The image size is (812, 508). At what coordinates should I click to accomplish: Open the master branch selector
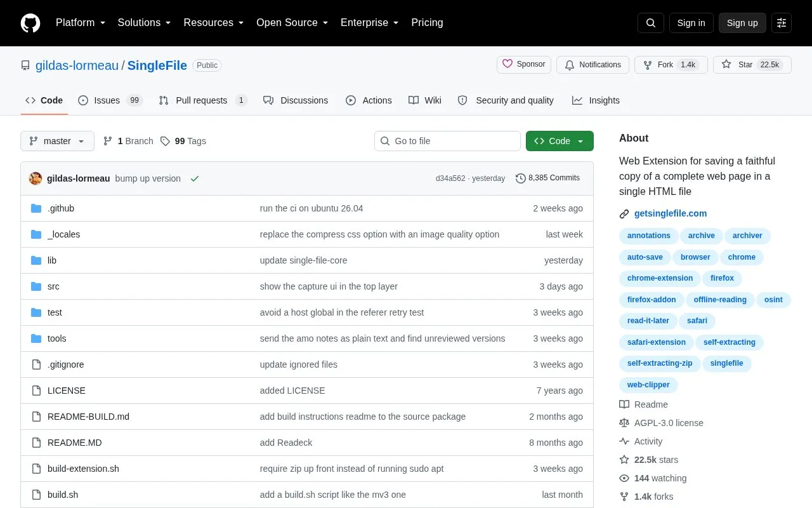tap(57, 141)
